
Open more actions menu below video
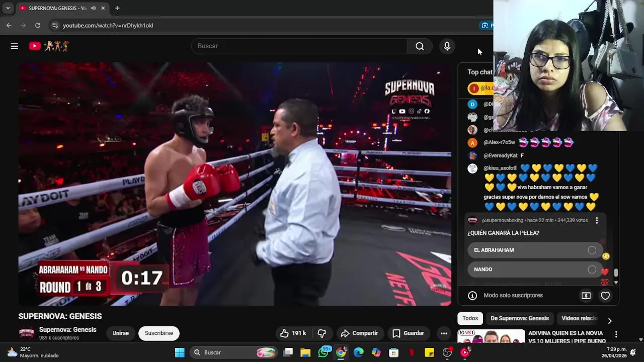444,333
